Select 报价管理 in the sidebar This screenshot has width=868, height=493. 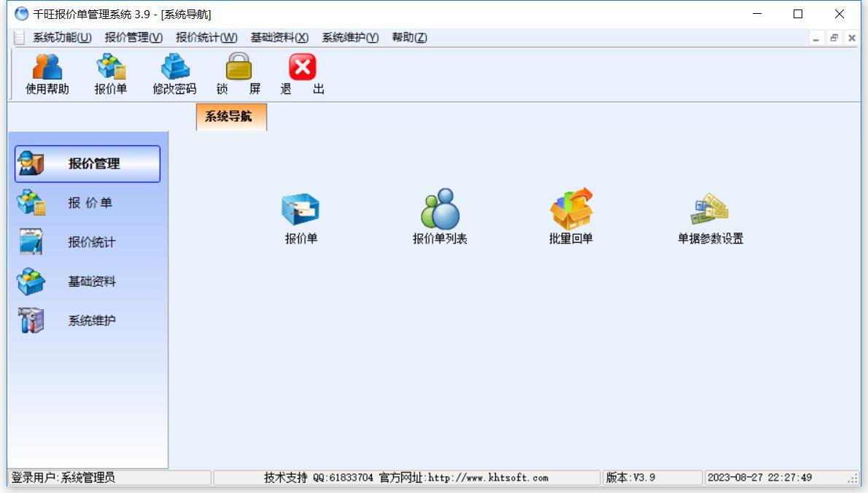coord(88,164)
